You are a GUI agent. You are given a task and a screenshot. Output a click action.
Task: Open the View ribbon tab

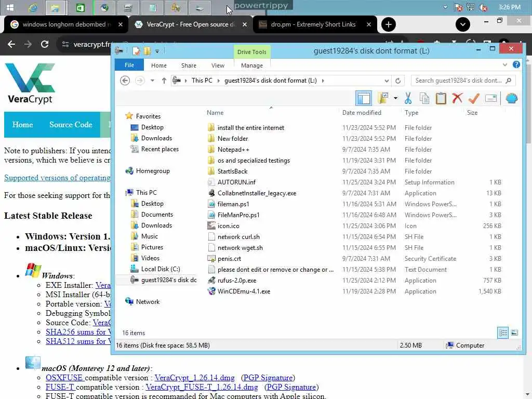(218, 65)
